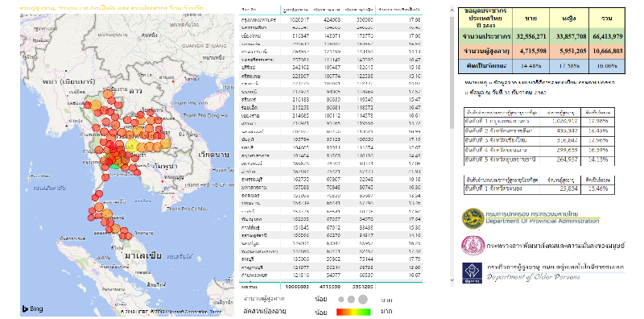The height and width of the screenshot is (319, 644).
Task: Click the map label 'Thanh Pho Dong Hoi'
Action: (x=207, y=116)
